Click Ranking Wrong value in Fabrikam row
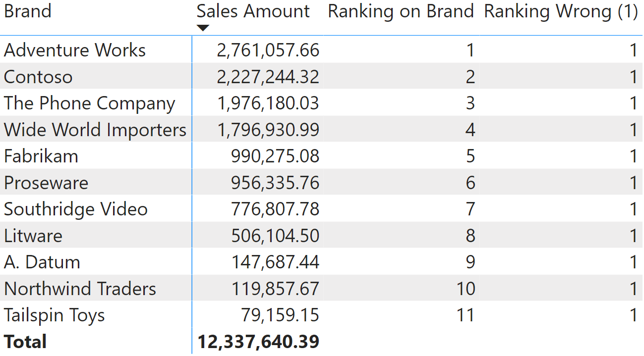This screenshot has width=644, height=356. tap(633, 156)
